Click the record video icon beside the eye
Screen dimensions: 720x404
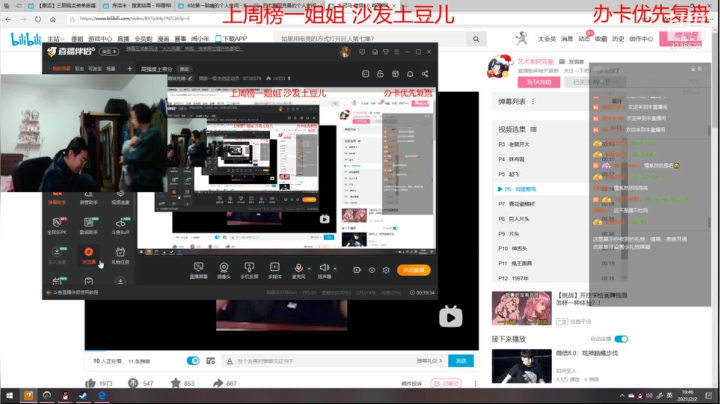[357, 270]
